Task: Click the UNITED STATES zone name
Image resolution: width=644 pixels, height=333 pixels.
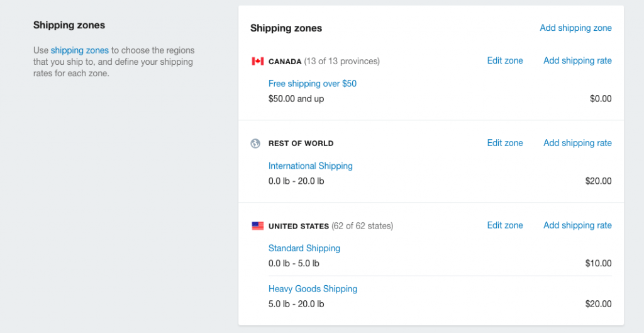Action: click(x=299, y=226)
